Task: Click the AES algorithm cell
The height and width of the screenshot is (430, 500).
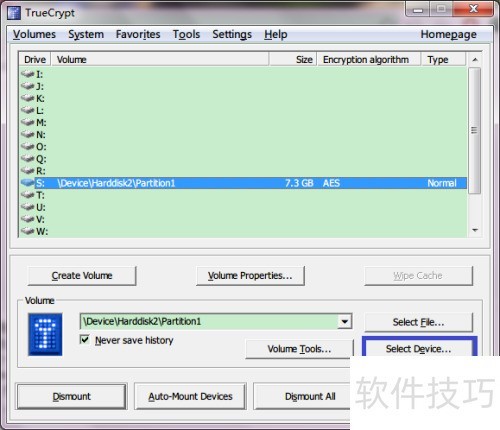Action: pyautogui.click(x=331, y=183)
